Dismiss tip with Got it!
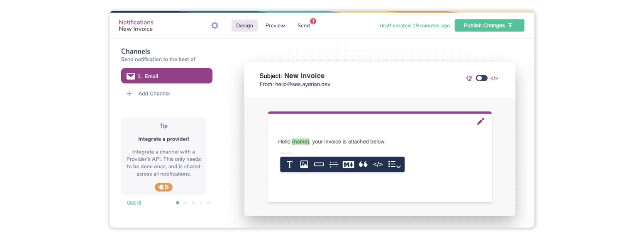 (134, 203)
